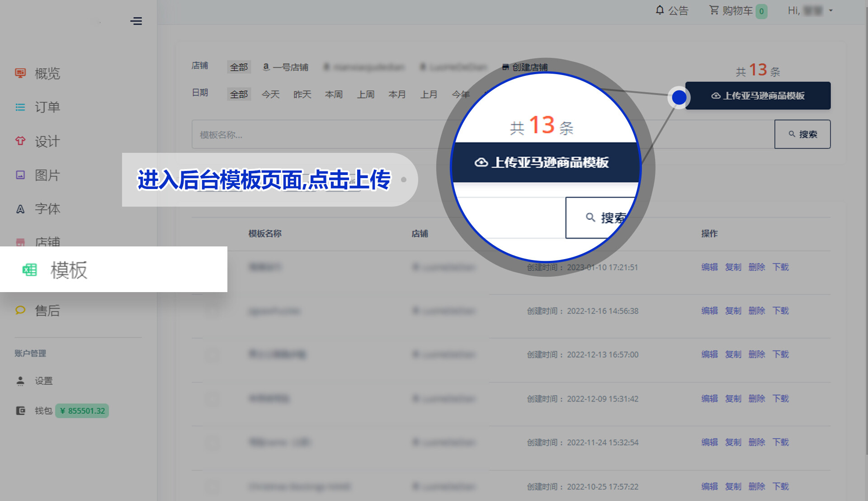This screenshot has width=868, height=501.
Task: Select 全部 in the 店铺 filter
Action: point(239,67)
